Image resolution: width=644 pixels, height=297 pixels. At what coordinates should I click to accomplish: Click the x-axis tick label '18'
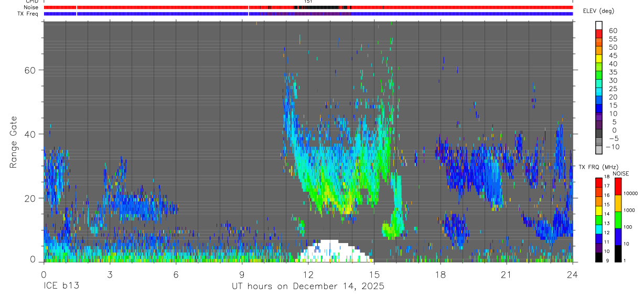pyautogui.click(x=440, y=274)
